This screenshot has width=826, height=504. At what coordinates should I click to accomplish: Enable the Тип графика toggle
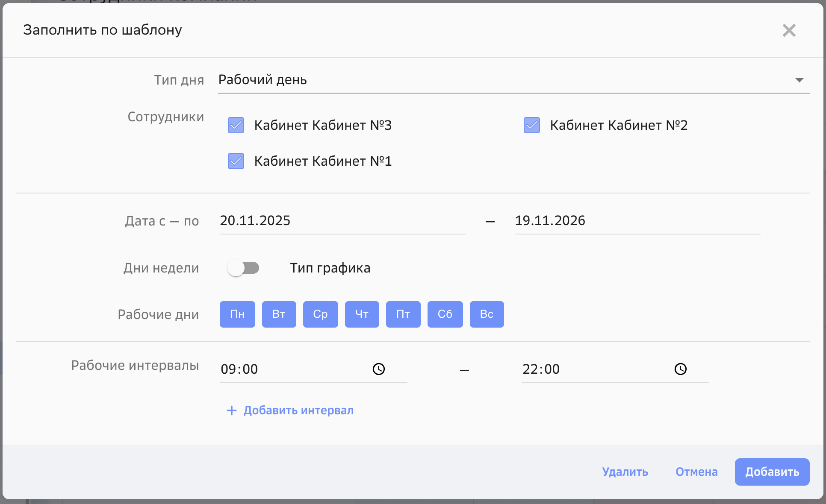(x=244, y=268)
